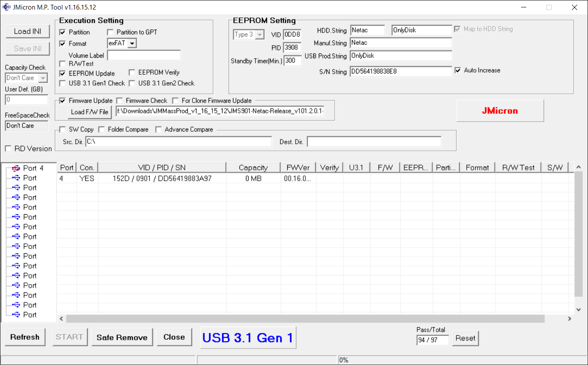Screen dimensions: 588x365
Task: Click the USB Prod.String field
Action: click(401, 56)
